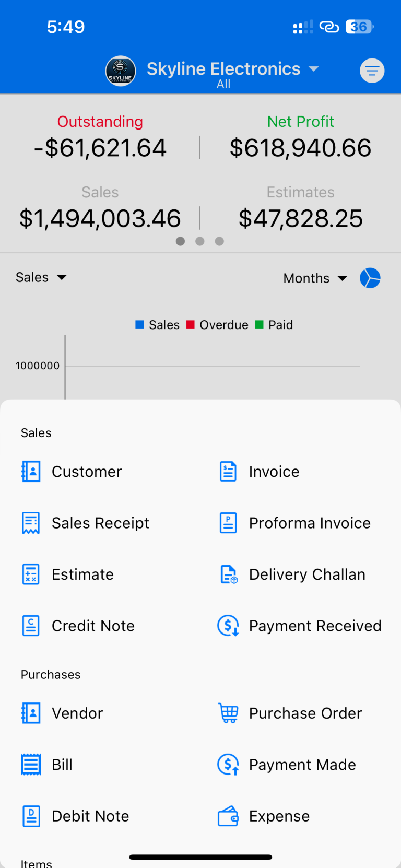Tap the Purchase Order cart icon
Viewport: 401px width, 868px height.
pyautogui.click(x=228, y=713)
